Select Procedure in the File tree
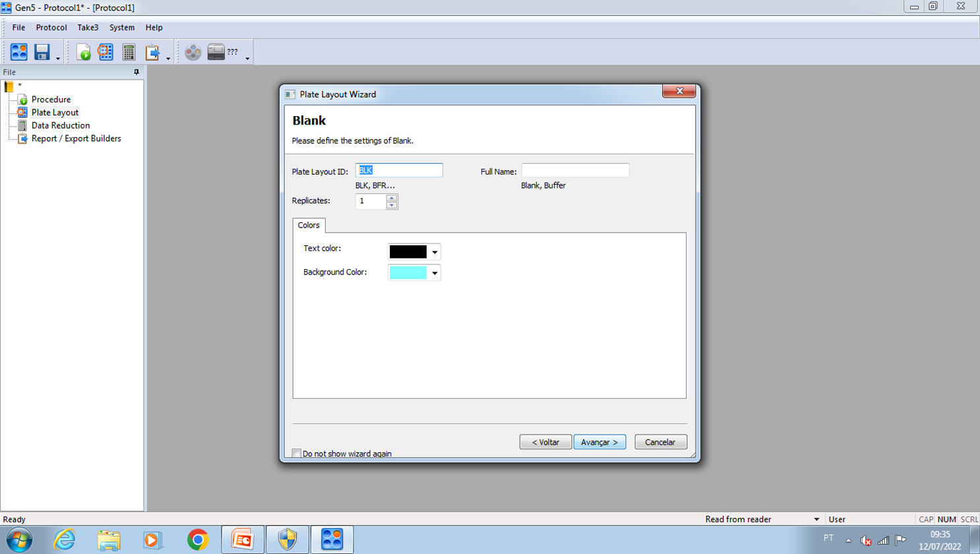Screen dimensions: 980x554 (51, 100)
